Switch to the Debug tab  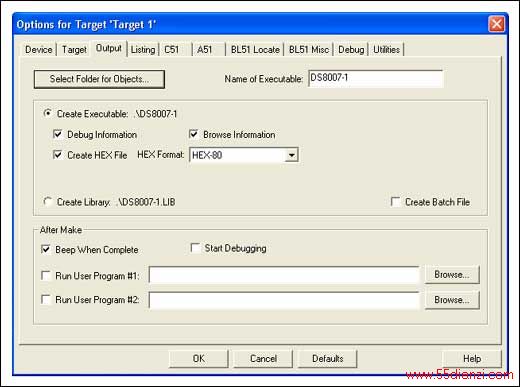tap(351, 50)
